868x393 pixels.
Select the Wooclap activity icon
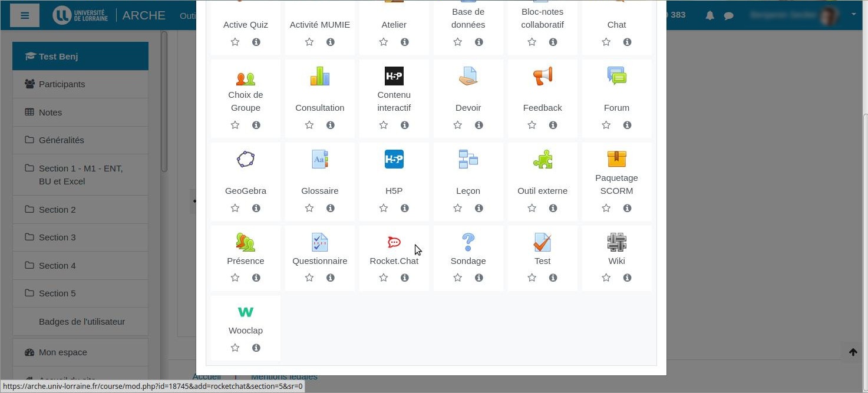tap(246, 312)
